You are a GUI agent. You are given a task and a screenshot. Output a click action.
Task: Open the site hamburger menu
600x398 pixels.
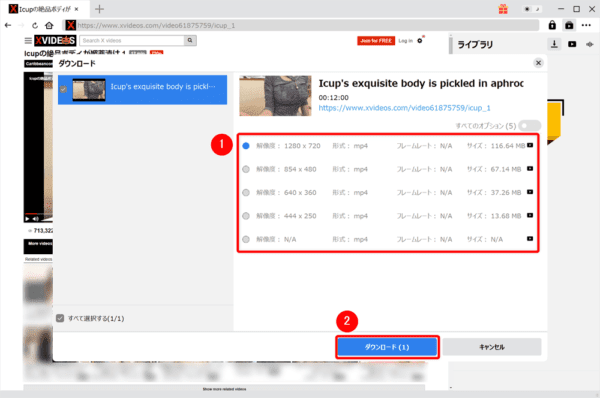(x=28, y=40)
